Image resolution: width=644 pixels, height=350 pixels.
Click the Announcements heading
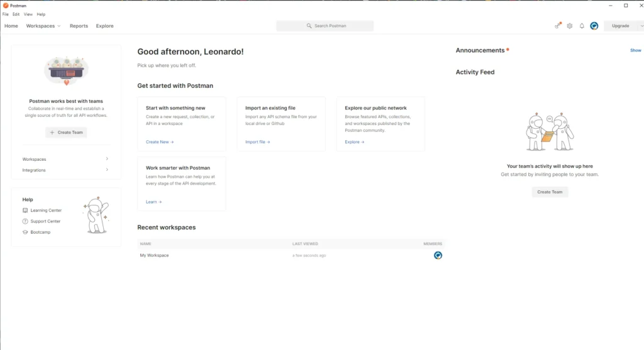pos(480,50)
